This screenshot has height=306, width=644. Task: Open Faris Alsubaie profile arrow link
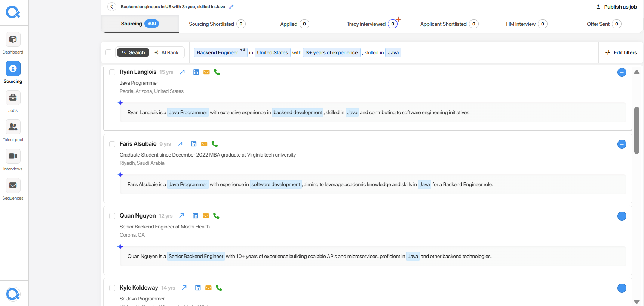click(x=180, y=144)
